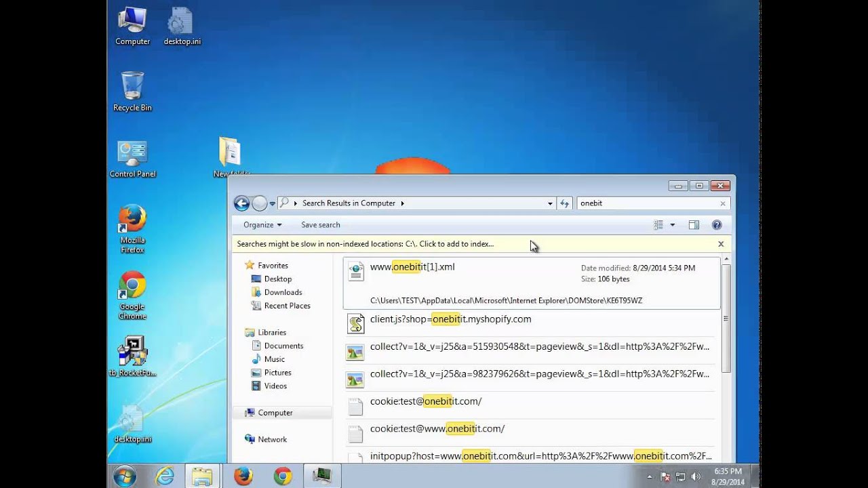
Task: Click the change view icon
Action: coord(658,225)
